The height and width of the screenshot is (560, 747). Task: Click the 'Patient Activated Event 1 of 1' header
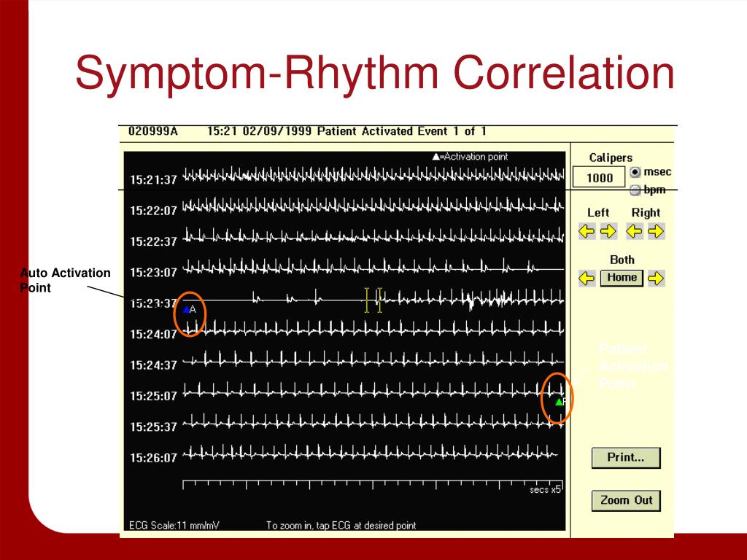tap(402, 131)
